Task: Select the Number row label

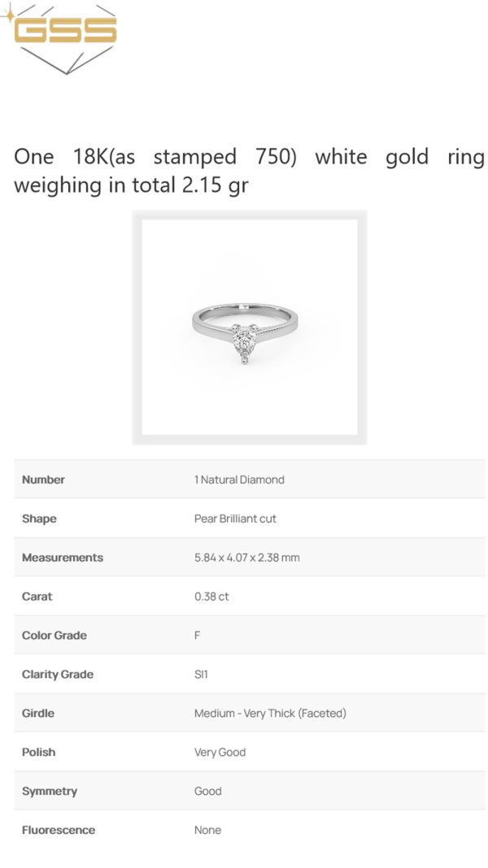Action: click(x=43, y=480)
